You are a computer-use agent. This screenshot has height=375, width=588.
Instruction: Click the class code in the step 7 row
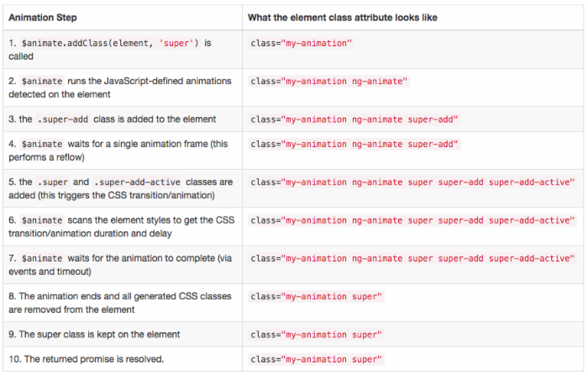(412, 257)
